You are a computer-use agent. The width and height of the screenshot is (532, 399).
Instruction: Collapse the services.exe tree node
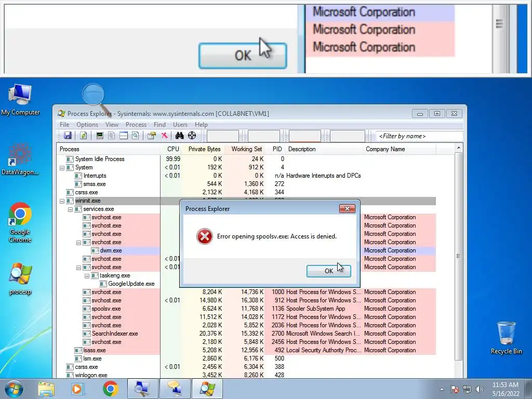pos(70,209)
